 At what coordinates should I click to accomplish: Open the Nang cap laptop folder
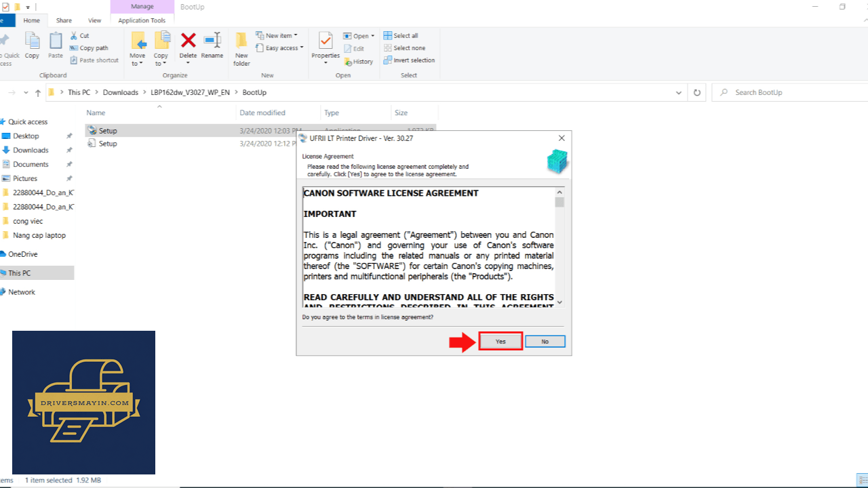tap(39, 236)
